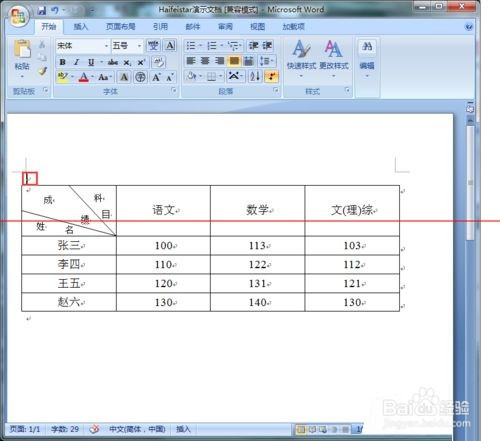
Task: Switch to the 页面布局 tab
Action: [120, 26]
